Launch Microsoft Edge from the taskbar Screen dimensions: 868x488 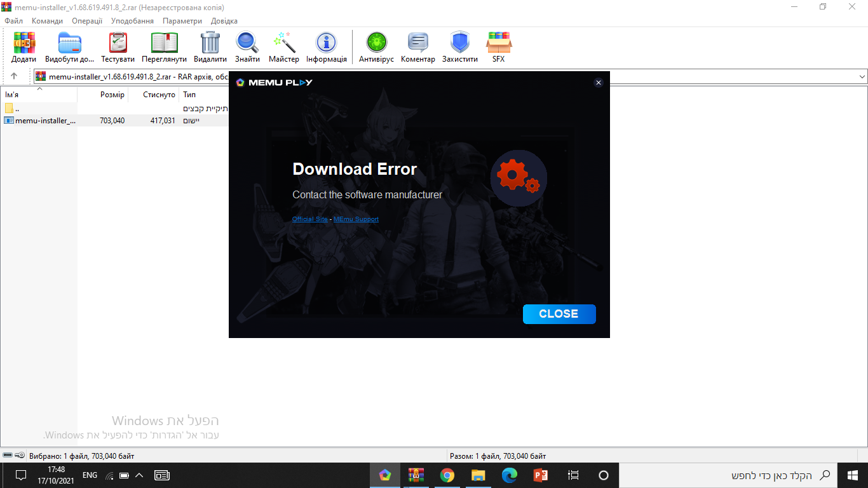point(510,475)
